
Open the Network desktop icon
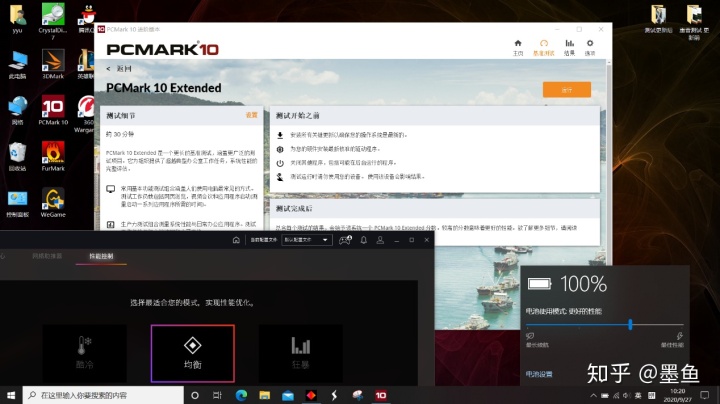click(x=17, y=110)
